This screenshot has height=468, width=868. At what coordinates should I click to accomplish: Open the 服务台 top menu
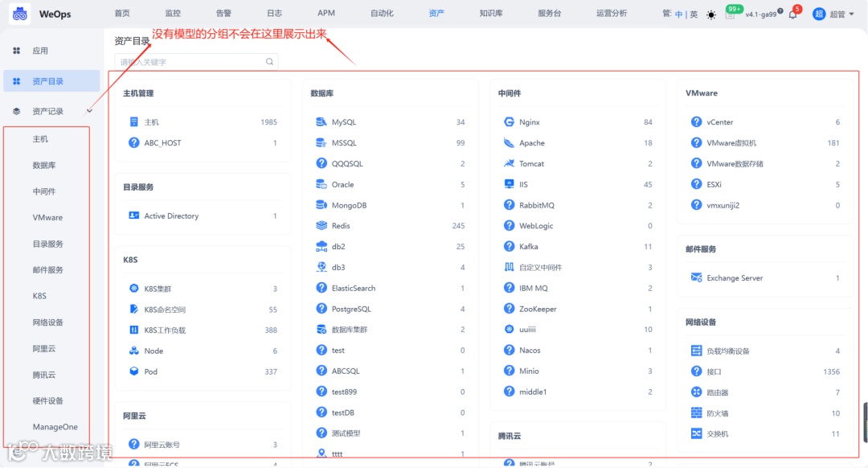click(x=549, y=14)
